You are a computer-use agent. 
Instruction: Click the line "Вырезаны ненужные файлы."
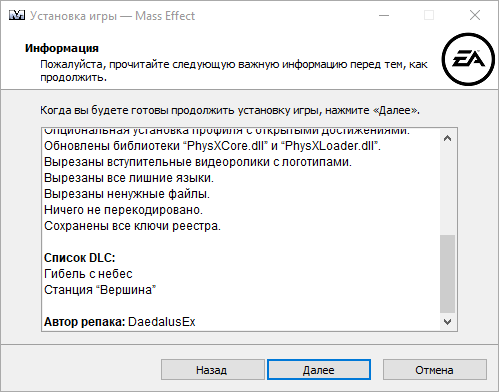(127, 194)
